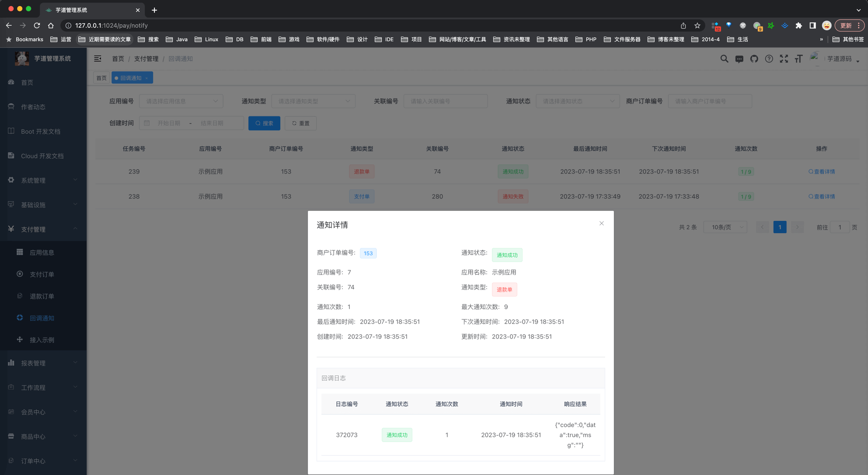This screenshot has height=475, width=868.
Task: Open the message chat bubble icon
Action: [739, 59]
